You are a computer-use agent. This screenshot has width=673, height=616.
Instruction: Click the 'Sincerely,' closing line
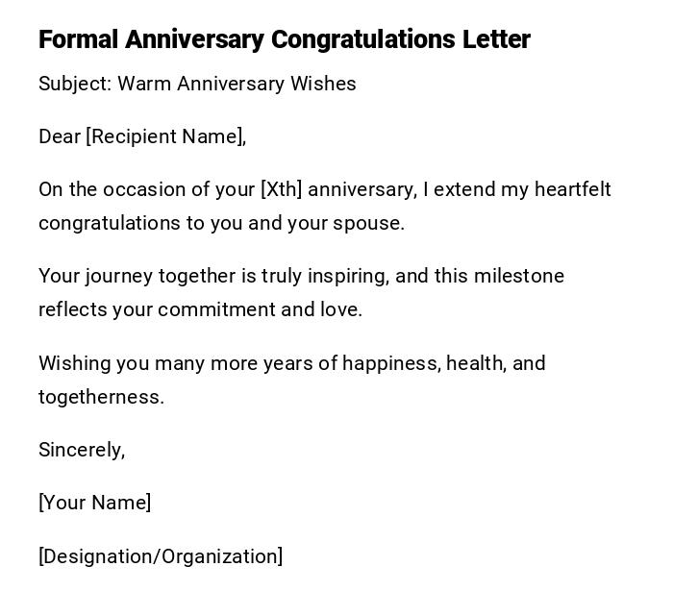click(82, 450)
